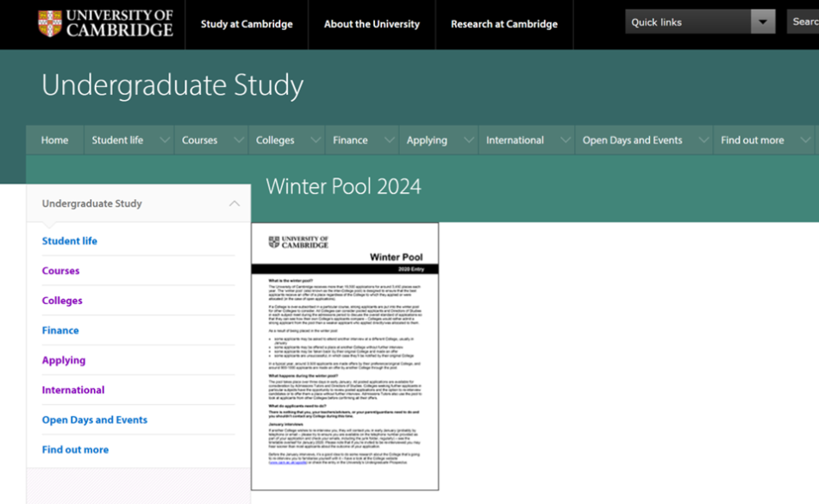
Task: Open International tab in navigation bar
Action: pyautogui.click(x=515, y=140)
